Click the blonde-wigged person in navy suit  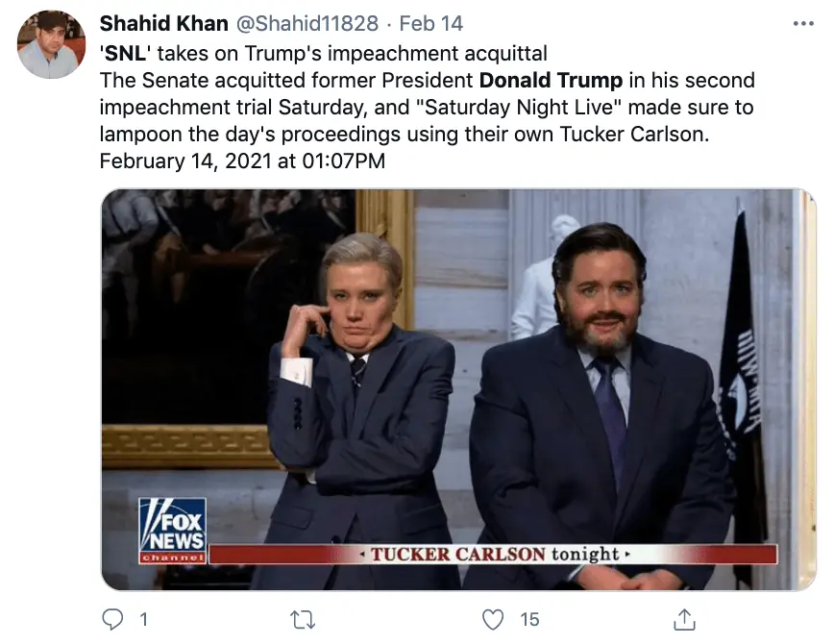358,404
